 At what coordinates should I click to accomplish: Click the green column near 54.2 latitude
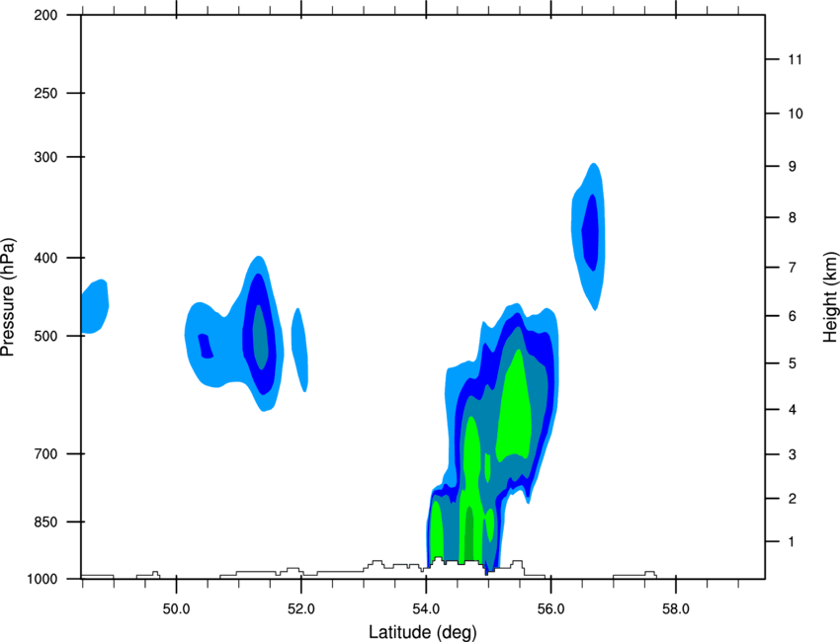coord(437,530)
